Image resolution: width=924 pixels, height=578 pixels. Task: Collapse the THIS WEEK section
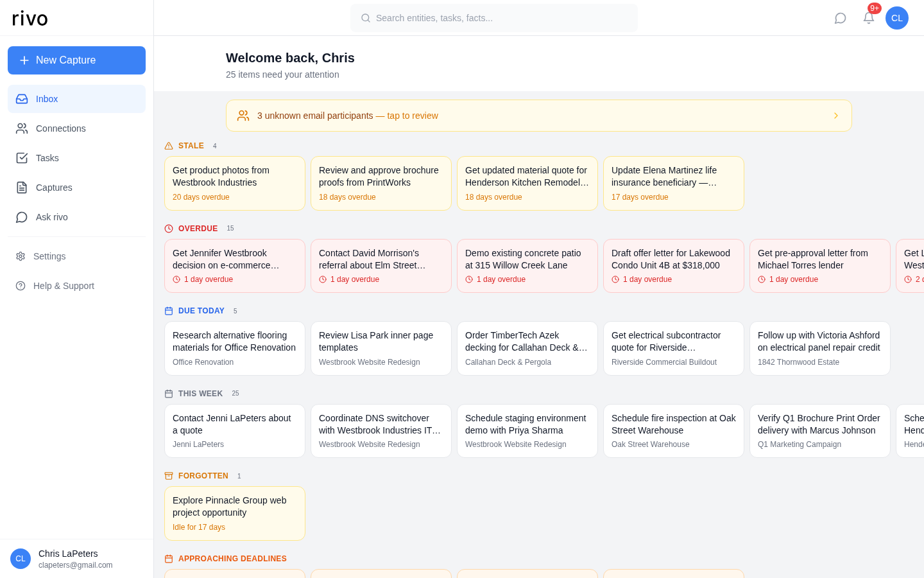tap(200, 393)
